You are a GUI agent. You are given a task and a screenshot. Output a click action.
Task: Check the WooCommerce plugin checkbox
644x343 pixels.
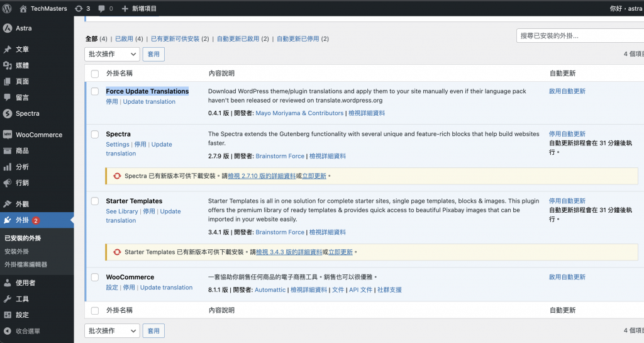tap(95, 278)
